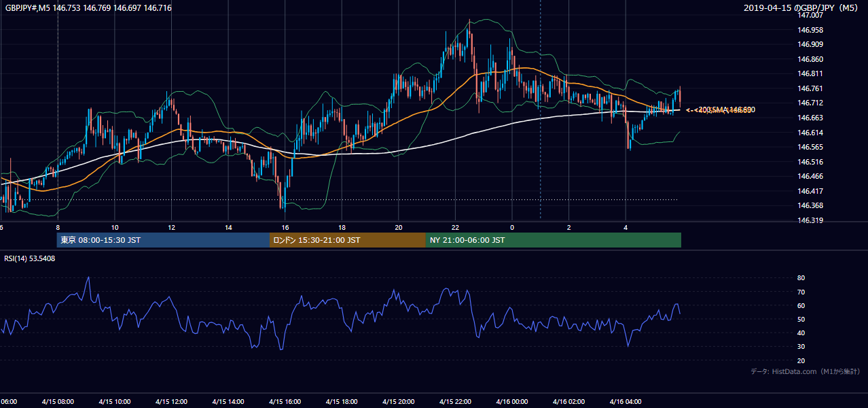The image size is (868, 408).
Task: Click the 4/15 16:00 date label
Action: tap(285, 402)
